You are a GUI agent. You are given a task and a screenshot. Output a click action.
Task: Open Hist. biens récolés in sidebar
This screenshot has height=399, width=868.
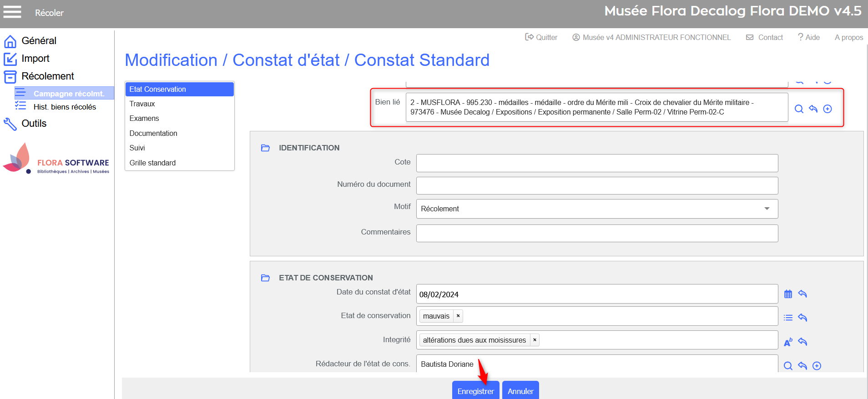point(65,107)
